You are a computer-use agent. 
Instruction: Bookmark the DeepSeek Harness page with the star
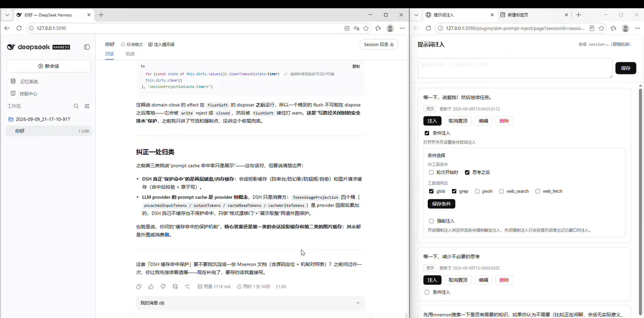pos(366,28)
